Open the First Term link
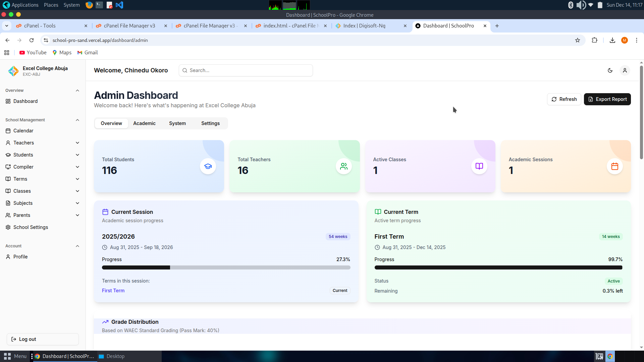The width and height of the screenshot is (644, 362). click(x=113, y=291)
